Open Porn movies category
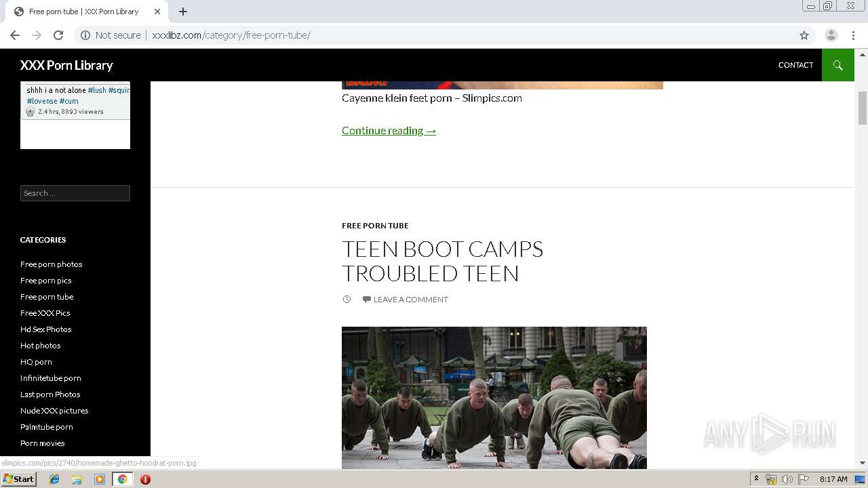 tap(42, 443)
